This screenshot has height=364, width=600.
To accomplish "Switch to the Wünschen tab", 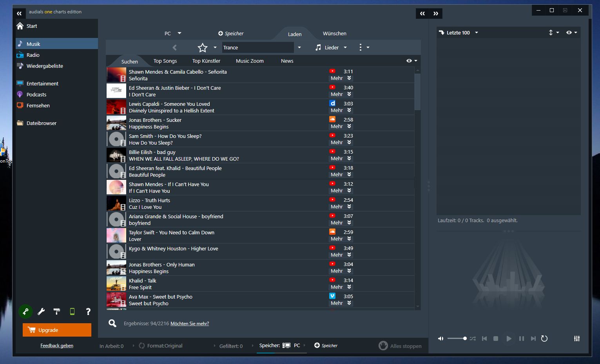I will pyautogui.click(x=334, y=34).
